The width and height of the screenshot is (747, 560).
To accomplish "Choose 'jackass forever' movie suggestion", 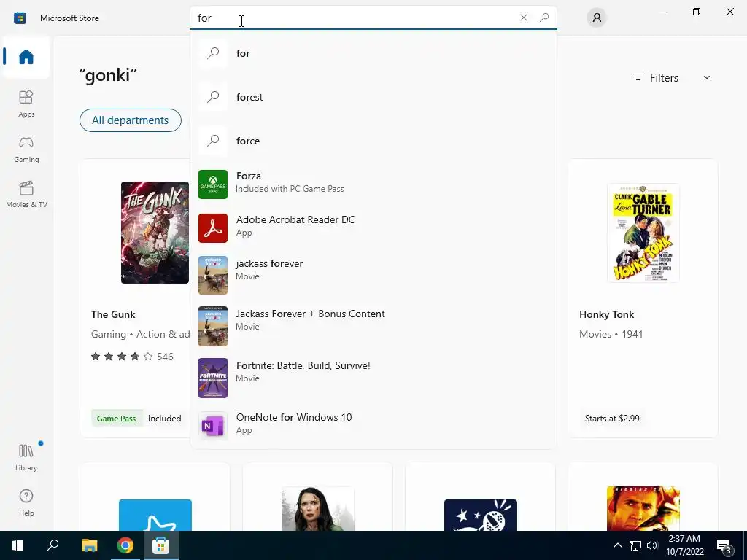I will 373,275.
